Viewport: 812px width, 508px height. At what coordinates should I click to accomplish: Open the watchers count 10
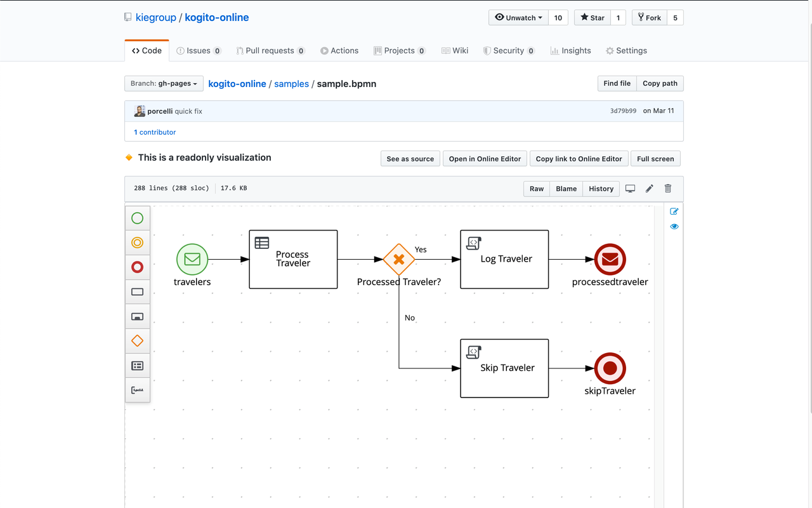pos(558,18)
